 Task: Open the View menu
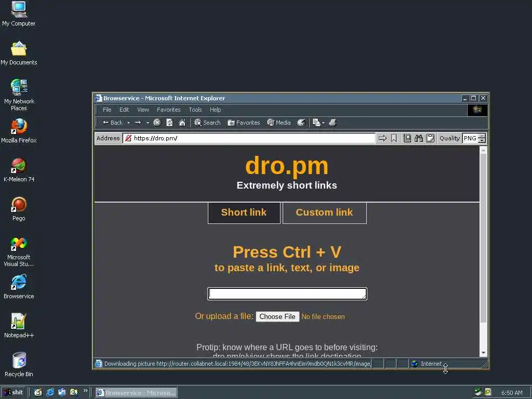(143, 110)
